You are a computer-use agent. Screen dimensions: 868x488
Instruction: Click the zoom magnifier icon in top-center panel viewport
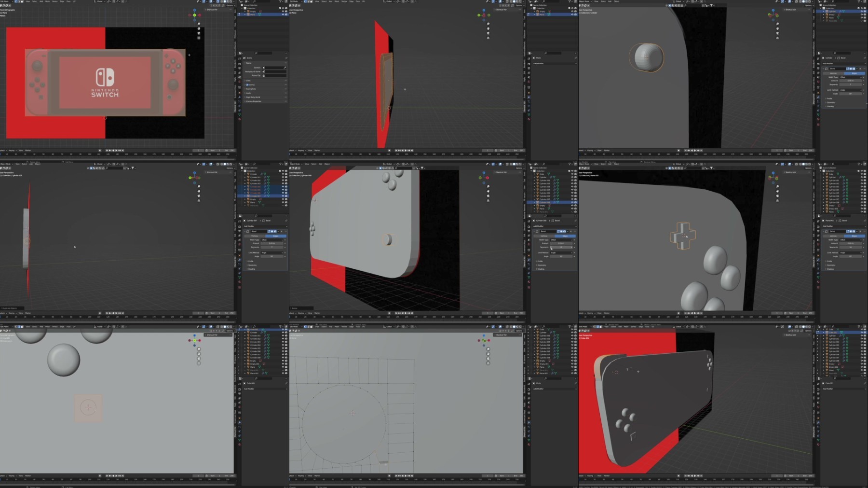click(488, 24)
